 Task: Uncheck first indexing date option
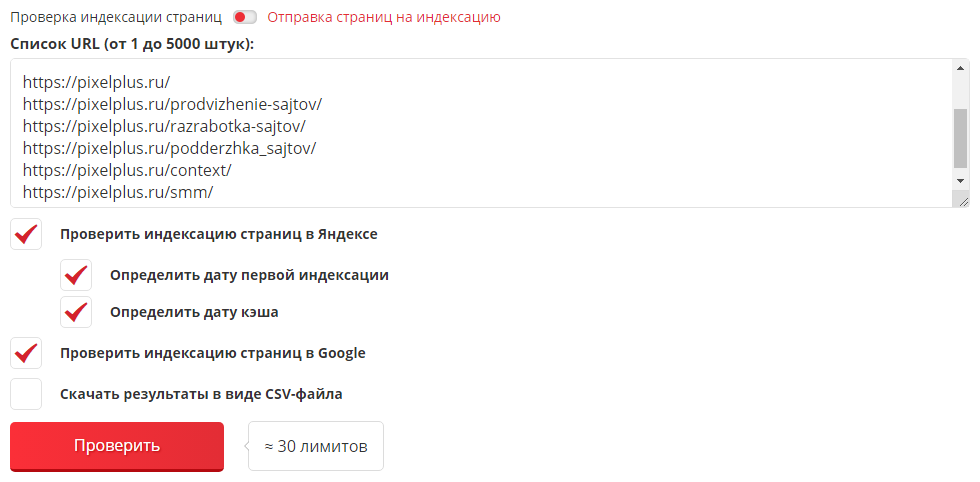[x=76, y=275]
